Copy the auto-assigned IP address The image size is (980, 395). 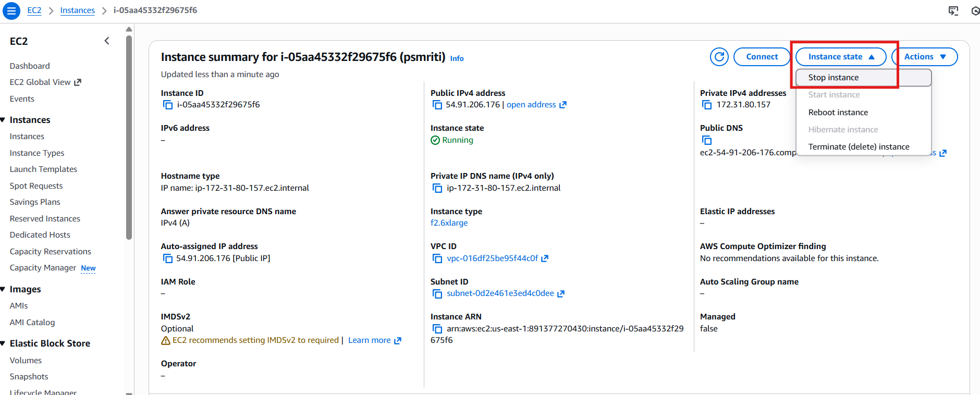point(168,258)
